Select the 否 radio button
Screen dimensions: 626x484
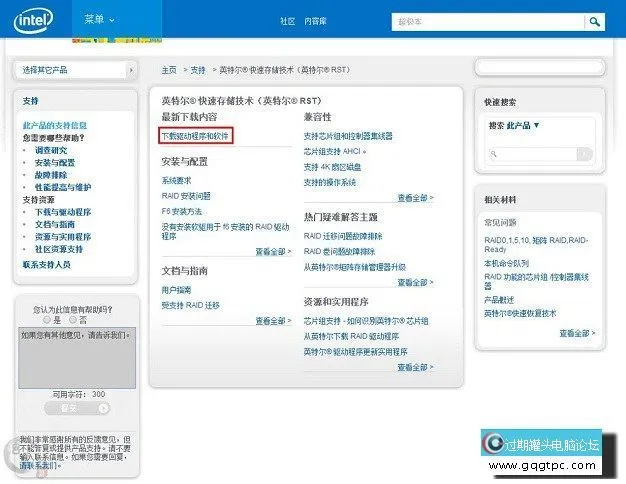coord(75,320)
